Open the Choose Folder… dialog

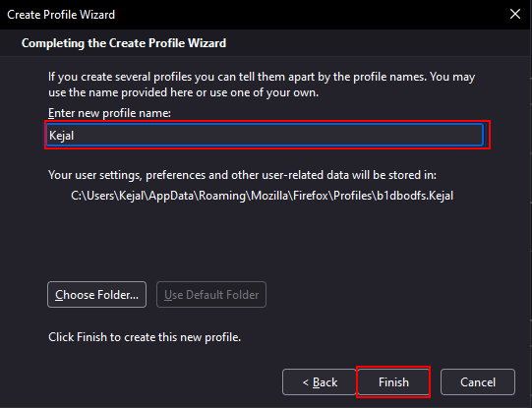[97, 294]
